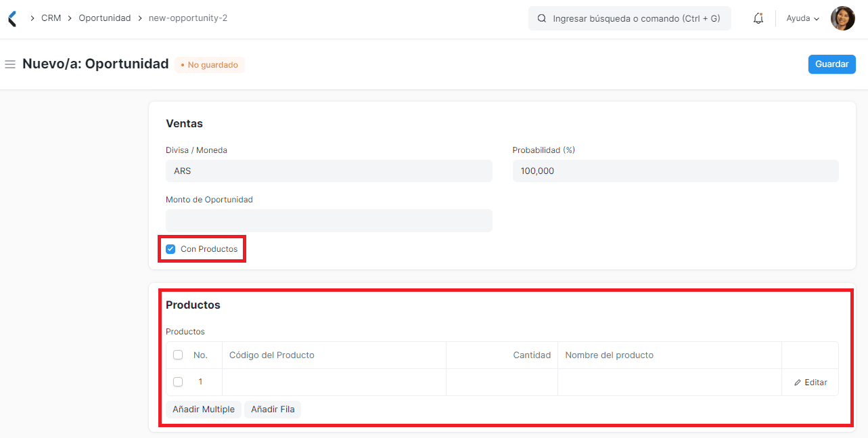Click the Ventas section heading
The height and width of the screenshot is (438, 868).
pos(185,124)
